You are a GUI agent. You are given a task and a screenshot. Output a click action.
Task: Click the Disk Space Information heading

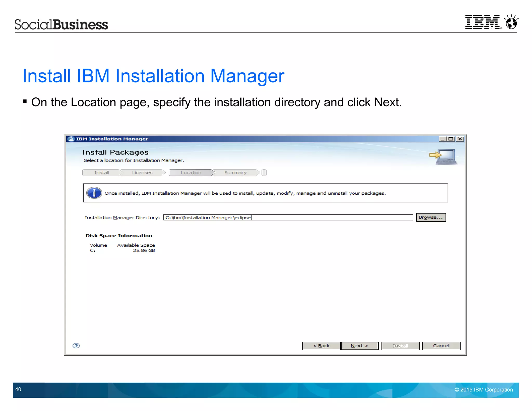(x=119, y=236)
